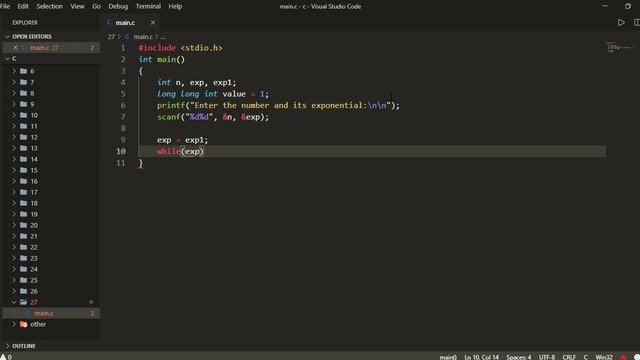640x360 pixels.
Task: Click the scanf line of code
Action: (x=213, y=117)
